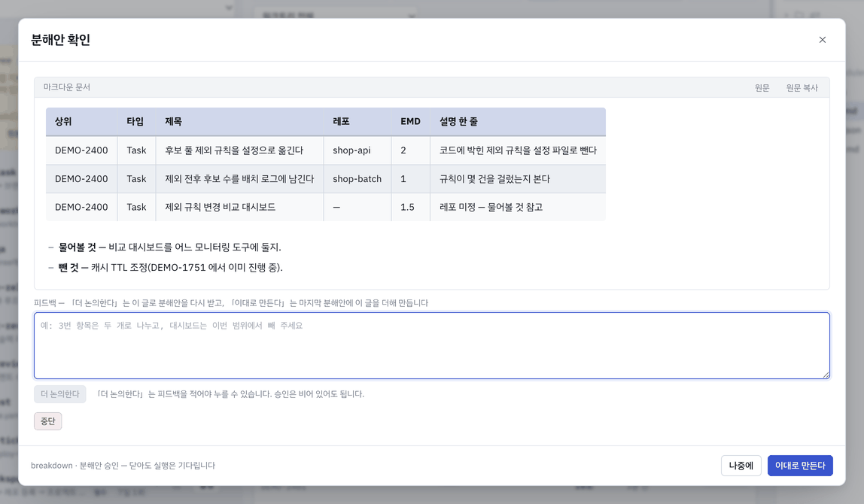Click the 나중에 button

741,466
